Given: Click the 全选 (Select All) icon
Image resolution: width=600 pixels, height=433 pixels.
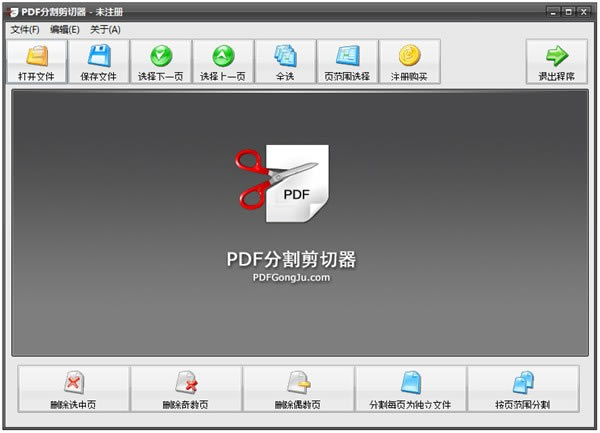Looking at the screenshot, I should (x=285, y=56).
